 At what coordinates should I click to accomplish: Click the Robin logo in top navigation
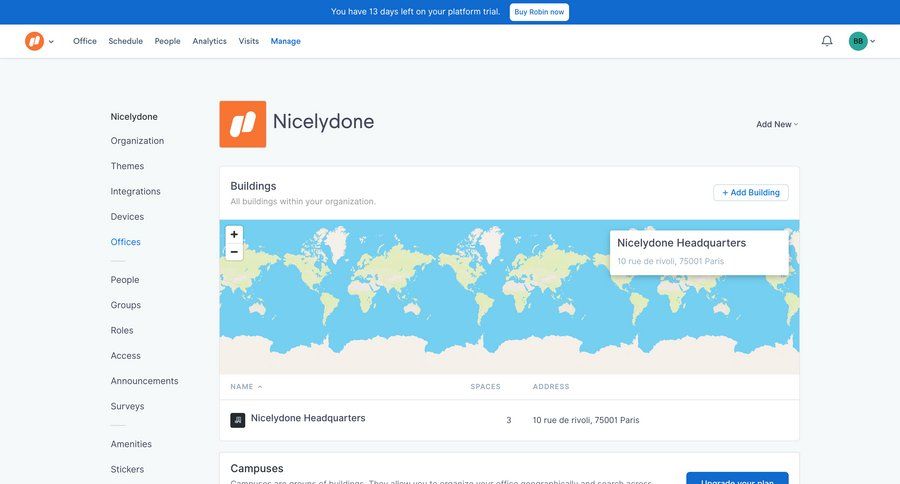point(34,41)
